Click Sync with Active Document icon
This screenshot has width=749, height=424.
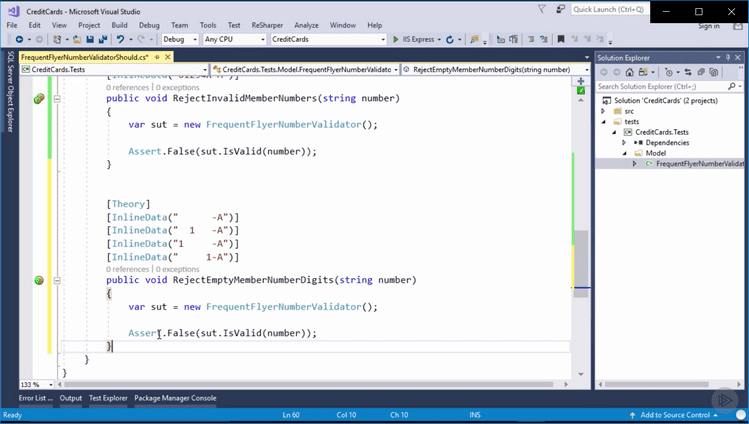coord(688,72)
